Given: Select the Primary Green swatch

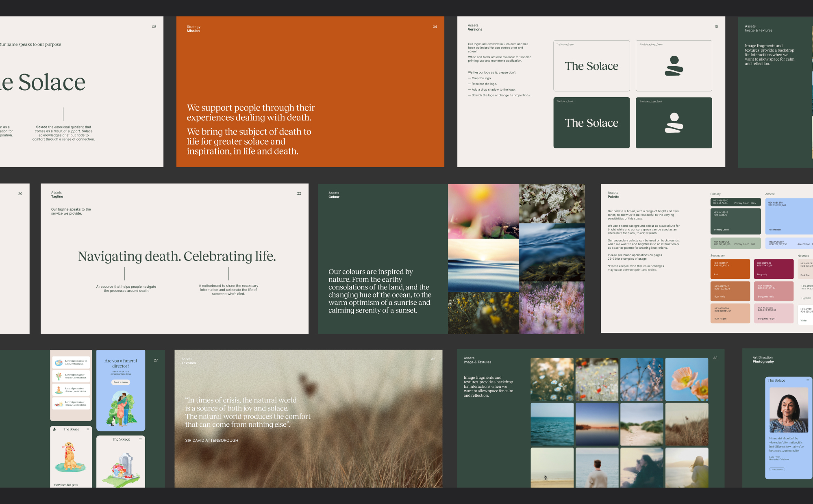Looking at the screenshot, I should (x=735, y=222).
